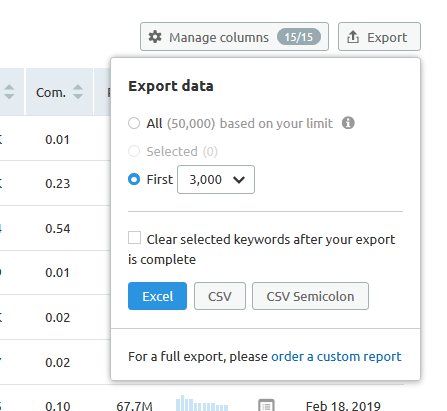Open the 3,000 rows dropdown
The height and width of the screenshot is (411, 447).
[x=216, y=179]
